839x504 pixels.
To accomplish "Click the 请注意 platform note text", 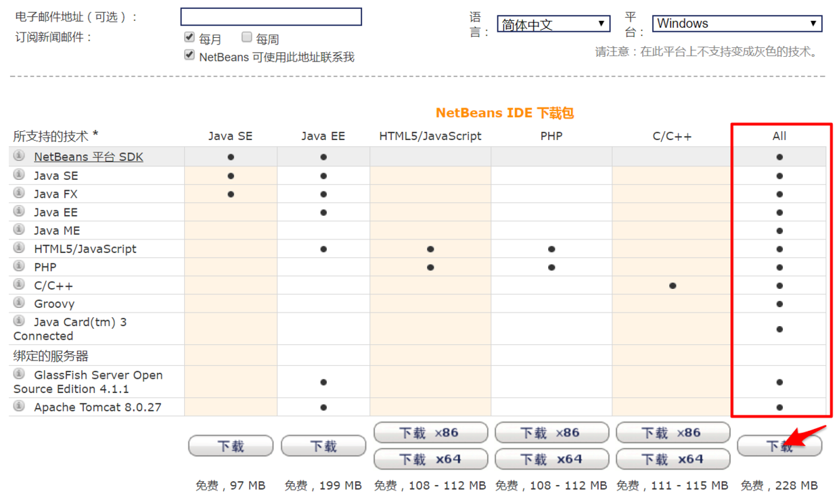I will click(x=707, y=51).
